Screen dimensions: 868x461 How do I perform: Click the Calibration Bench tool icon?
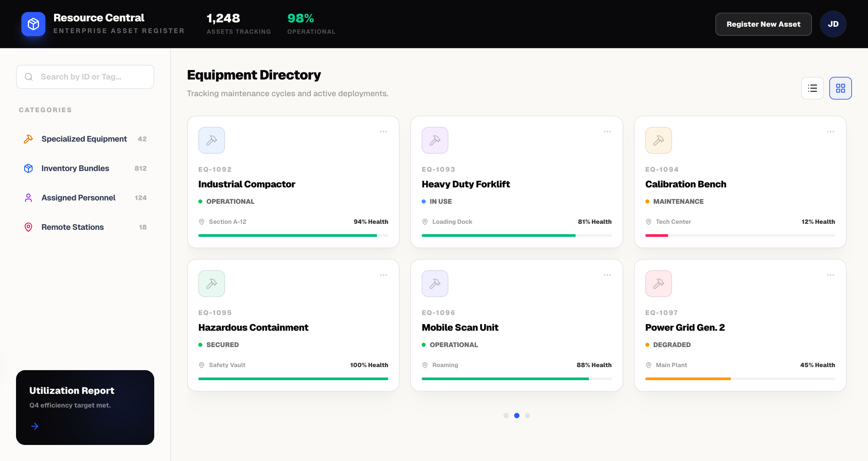[658, 140]
